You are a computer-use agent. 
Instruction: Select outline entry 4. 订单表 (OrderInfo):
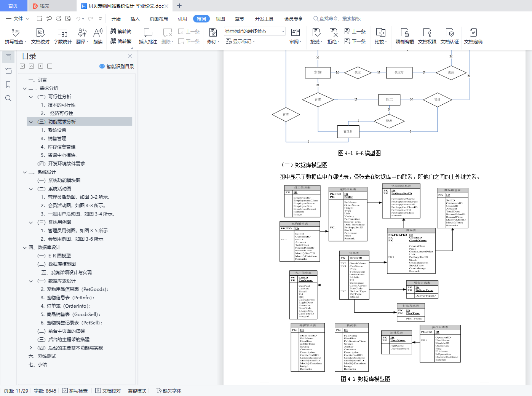tap(66, 306)
